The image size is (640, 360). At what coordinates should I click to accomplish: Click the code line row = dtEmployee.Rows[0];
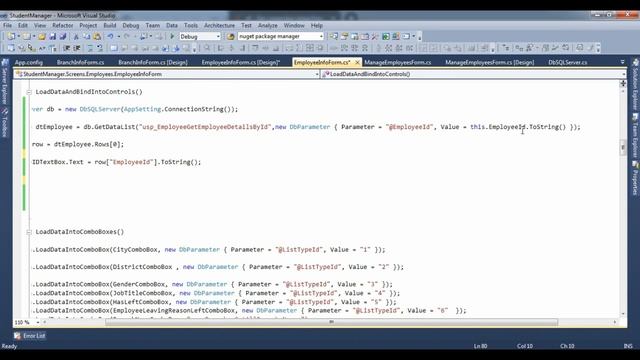click(78, 144)
